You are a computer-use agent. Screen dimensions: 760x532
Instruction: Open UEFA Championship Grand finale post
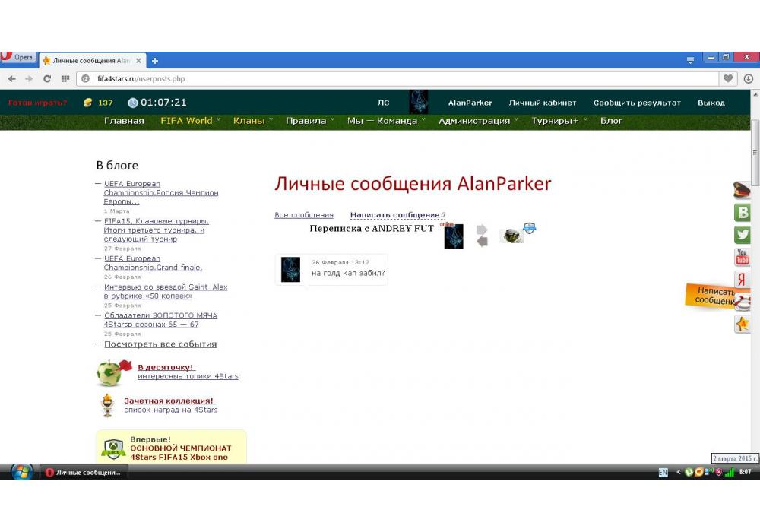click(153, 263)
